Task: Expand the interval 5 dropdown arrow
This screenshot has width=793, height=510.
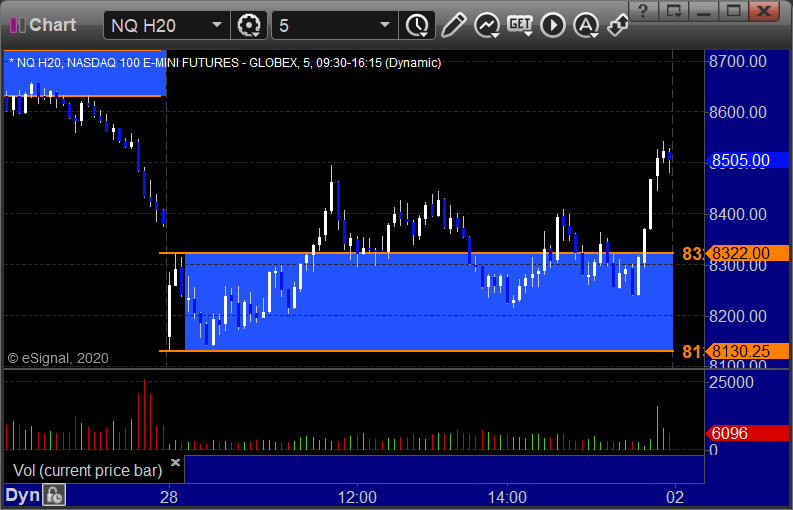Action: 385,25
